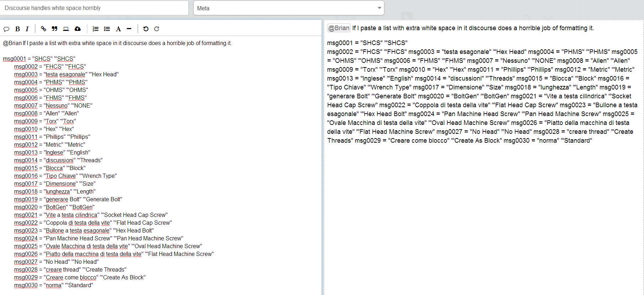
Task: Click the msg0019 "generare Bolt" line
Action: click(68, 200)
